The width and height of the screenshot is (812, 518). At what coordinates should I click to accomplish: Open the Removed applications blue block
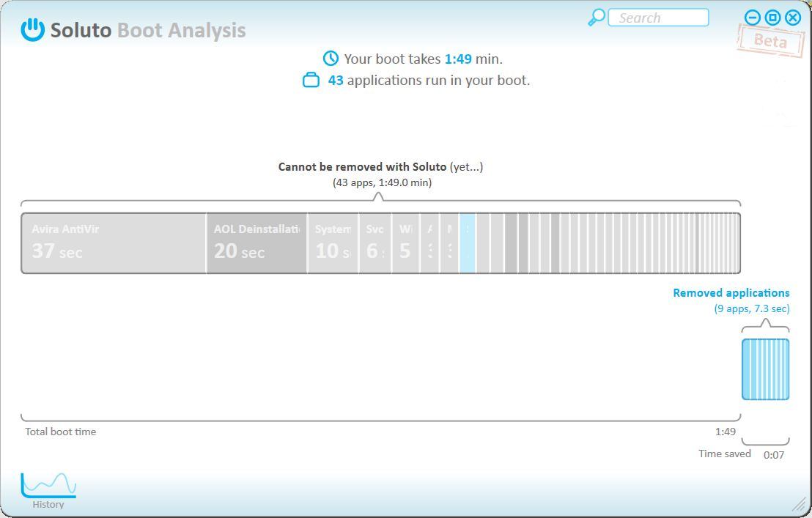pos(765,369)
